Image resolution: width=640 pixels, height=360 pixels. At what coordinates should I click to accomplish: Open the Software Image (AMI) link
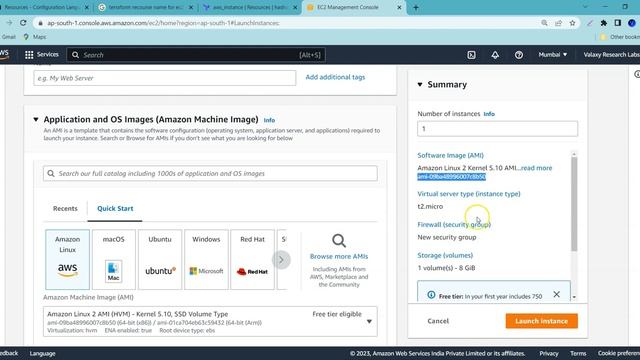(450, 155)
